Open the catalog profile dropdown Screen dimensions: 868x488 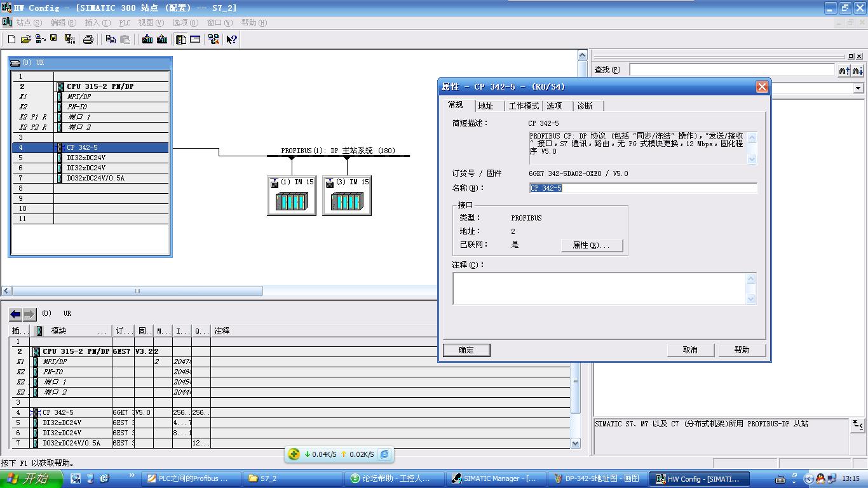click(858, 88)
